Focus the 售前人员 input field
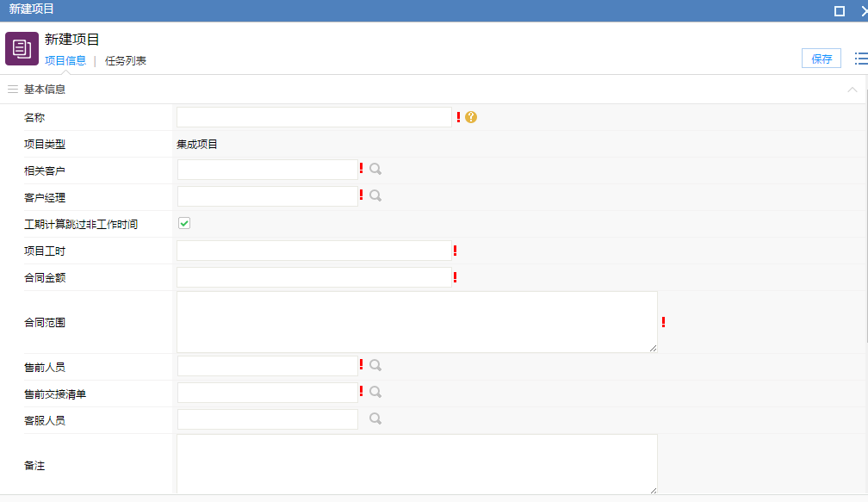The height and width of the screenshot is (502, 868). click(267, 367)
